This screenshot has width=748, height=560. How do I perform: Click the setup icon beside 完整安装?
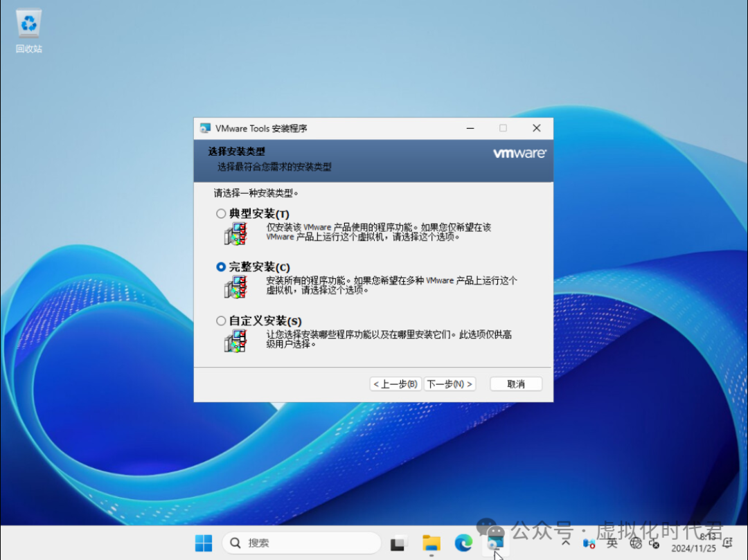tap(235, 287)
